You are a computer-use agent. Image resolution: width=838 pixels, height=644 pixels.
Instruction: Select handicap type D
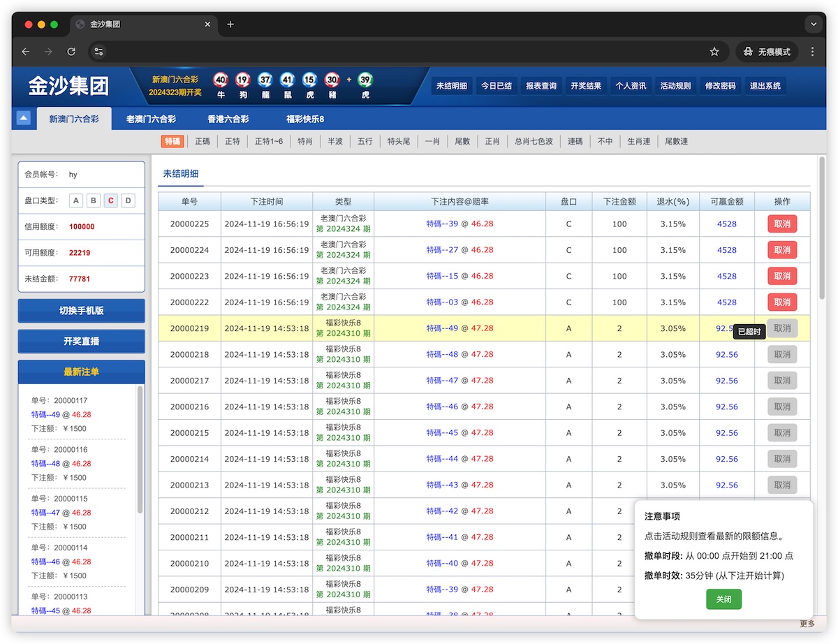click(x=128, y=201)
